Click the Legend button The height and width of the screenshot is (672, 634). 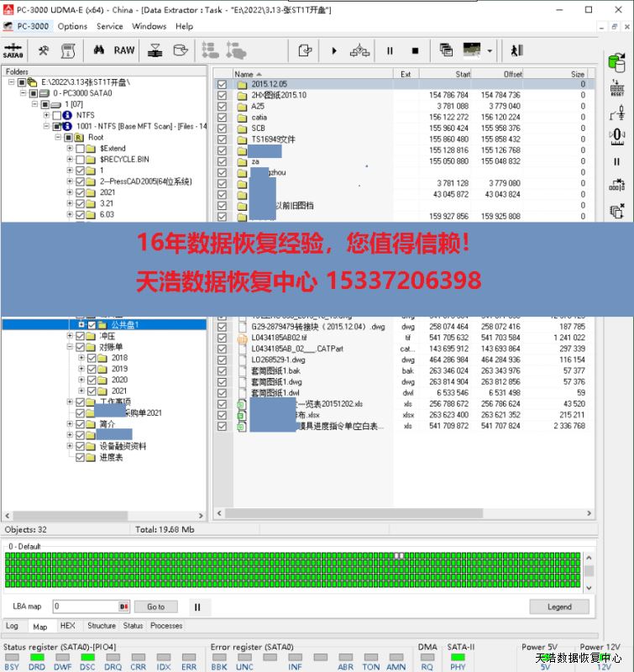(x=559, y=606)
